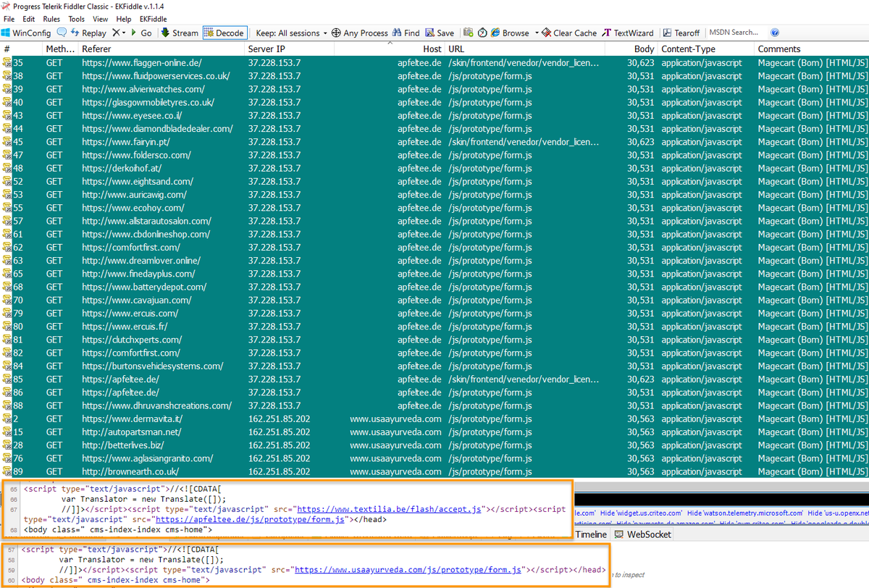Open the File menu
The width and height of the screenshot is (869, 588).
[9, 19]
